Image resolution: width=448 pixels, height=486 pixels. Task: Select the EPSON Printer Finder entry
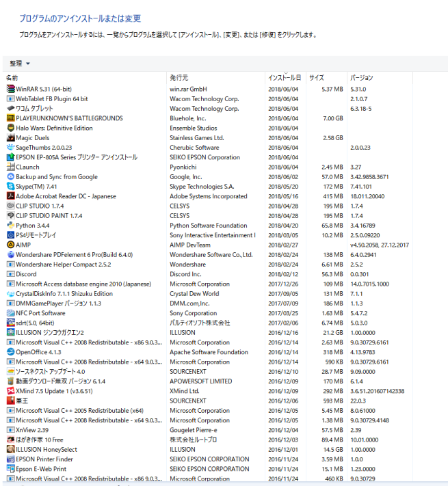(x=209, y=459)
